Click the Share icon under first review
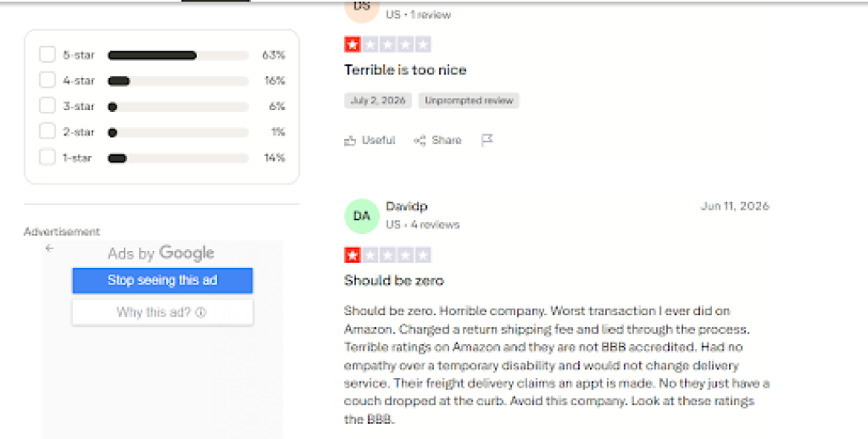The image size is (868, 439). click(420, 141)
